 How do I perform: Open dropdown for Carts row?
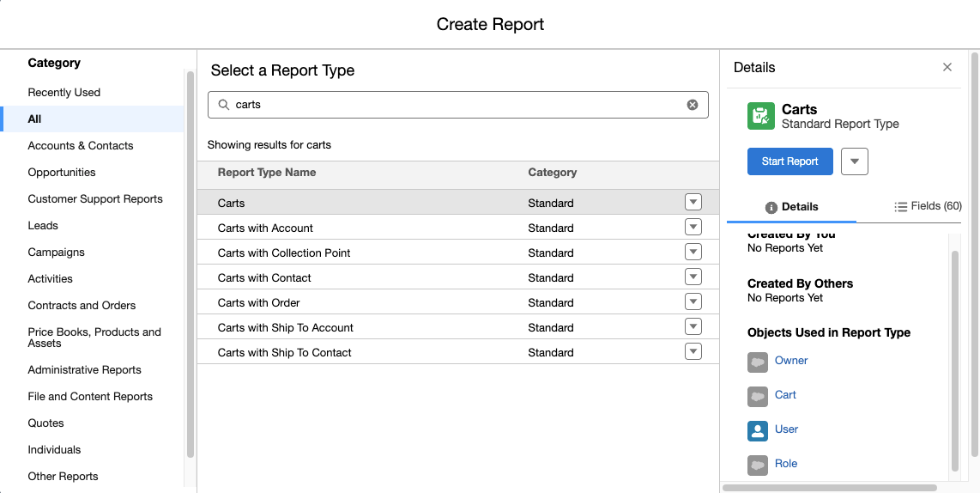(693, 202)
